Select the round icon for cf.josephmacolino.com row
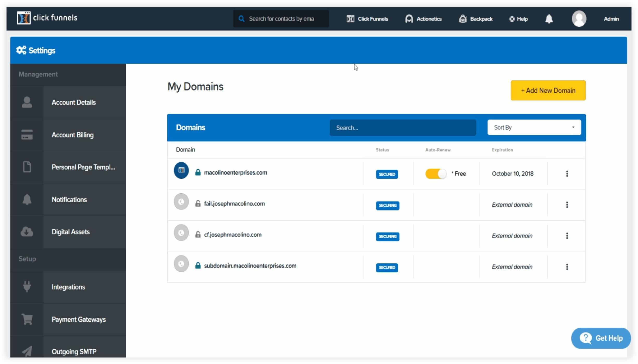Screen dimensions: 638x364 [181, 233]
